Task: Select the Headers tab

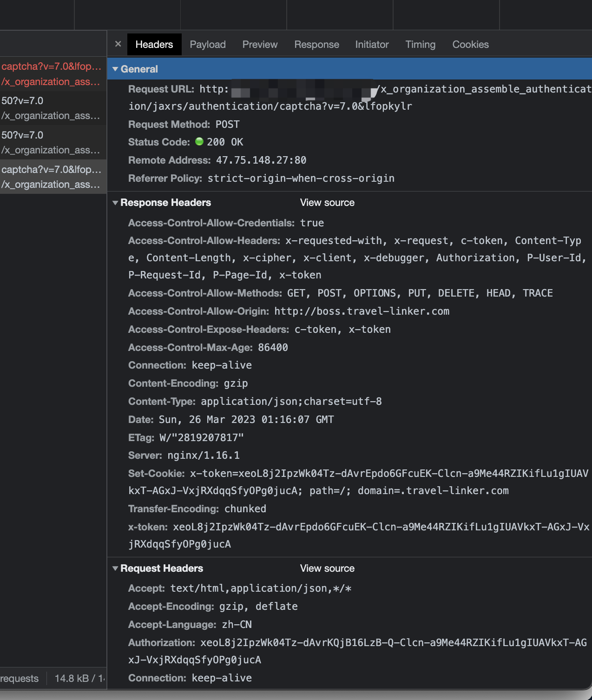Action: pos(154,45)
